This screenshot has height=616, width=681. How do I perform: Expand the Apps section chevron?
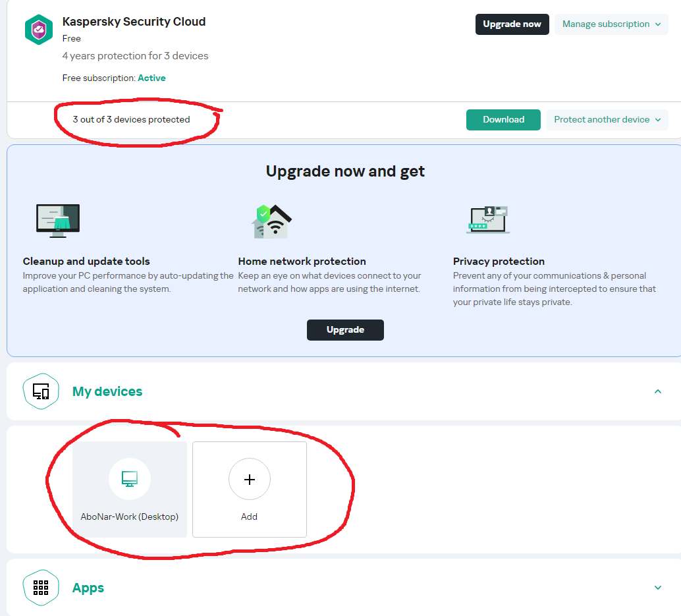coord(658,588)
